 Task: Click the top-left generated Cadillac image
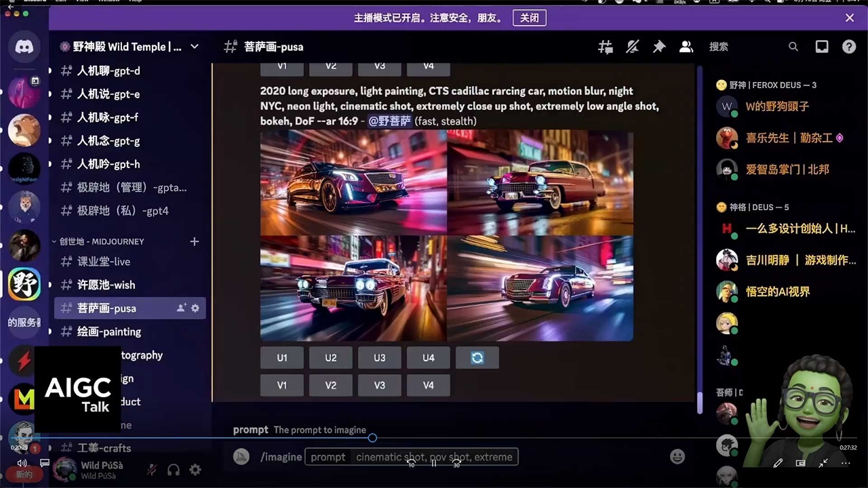pos(353,183)
